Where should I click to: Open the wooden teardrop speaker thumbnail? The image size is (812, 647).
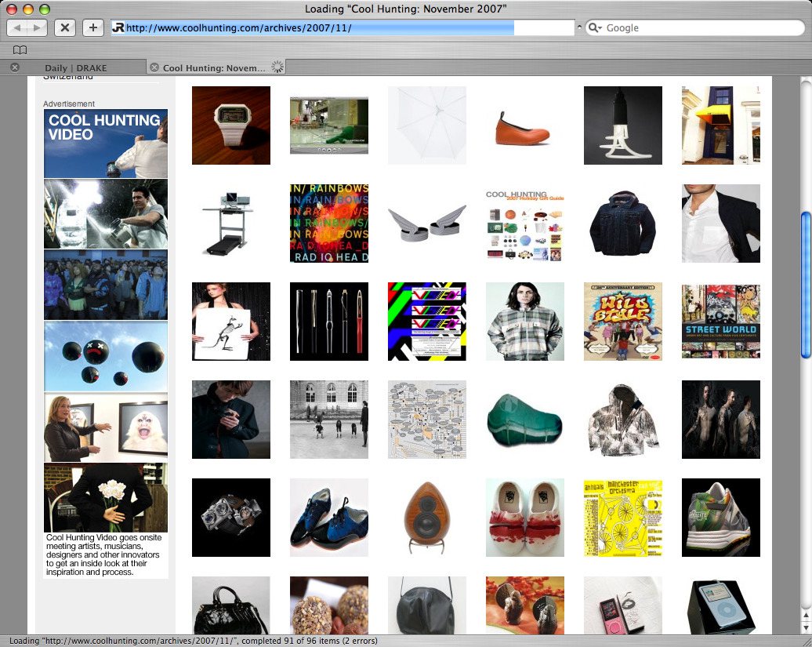[426, 518]
